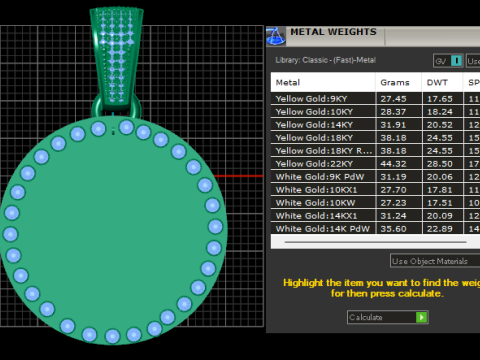The image size is (480, 360).
Task: Select the White Gold:10KX1 row
Action: [375, 190]
